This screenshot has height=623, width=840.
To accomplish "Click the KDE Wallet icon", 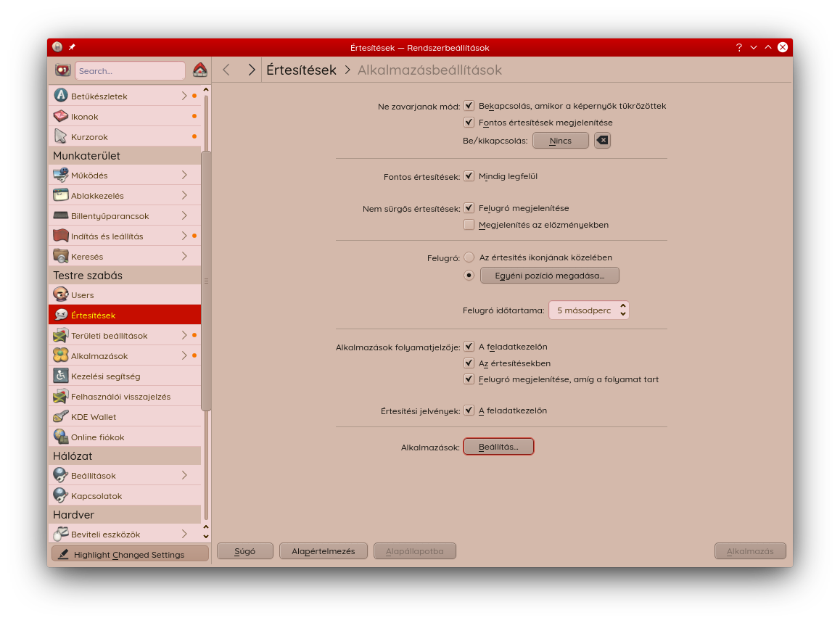I will click(x=60, y=416).
